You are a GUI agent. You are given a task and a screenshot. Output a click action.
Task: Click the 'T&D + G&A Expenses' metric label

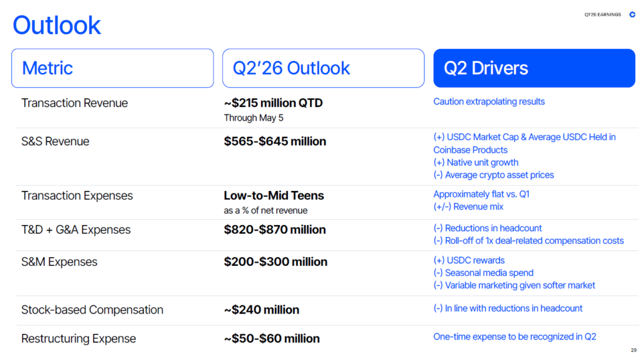tap(75, 230)
